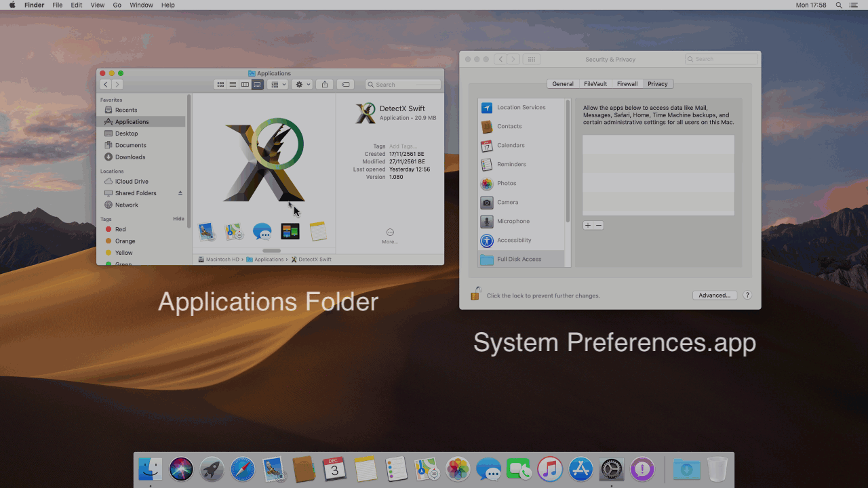Click the minus button under app list

click(x=599, y=225)
